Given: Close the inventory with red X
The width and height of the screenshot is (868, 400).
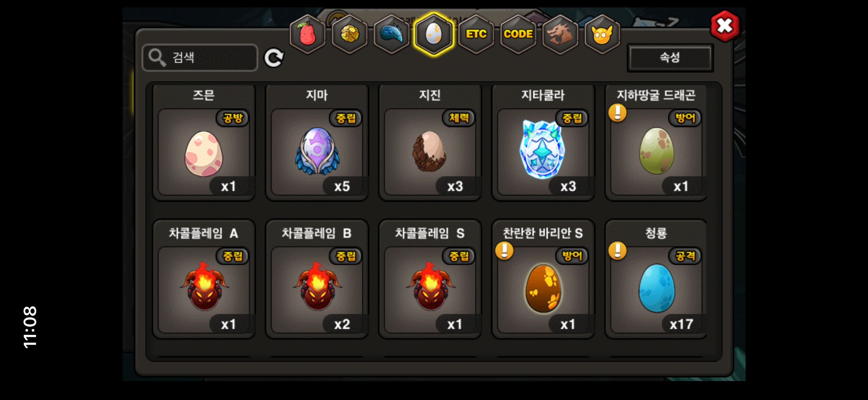Looking at the screenshot, I should coord(724,26).
